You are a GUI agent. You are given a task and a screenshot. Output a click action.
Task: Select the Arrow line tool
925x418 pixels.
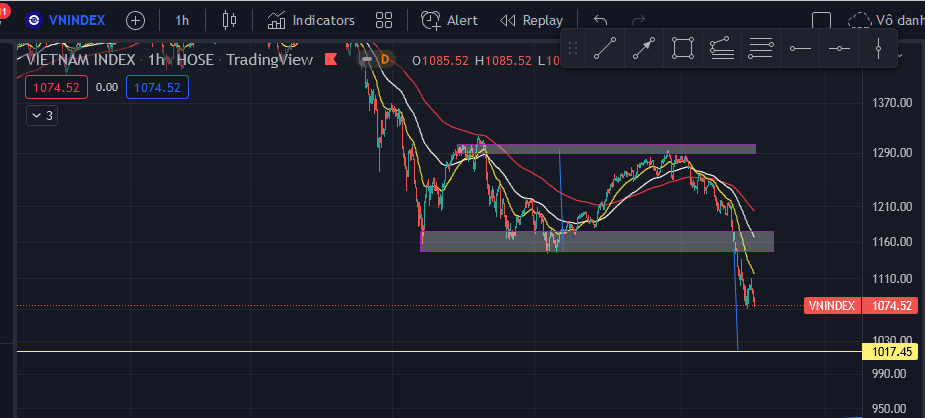(644, 48)
